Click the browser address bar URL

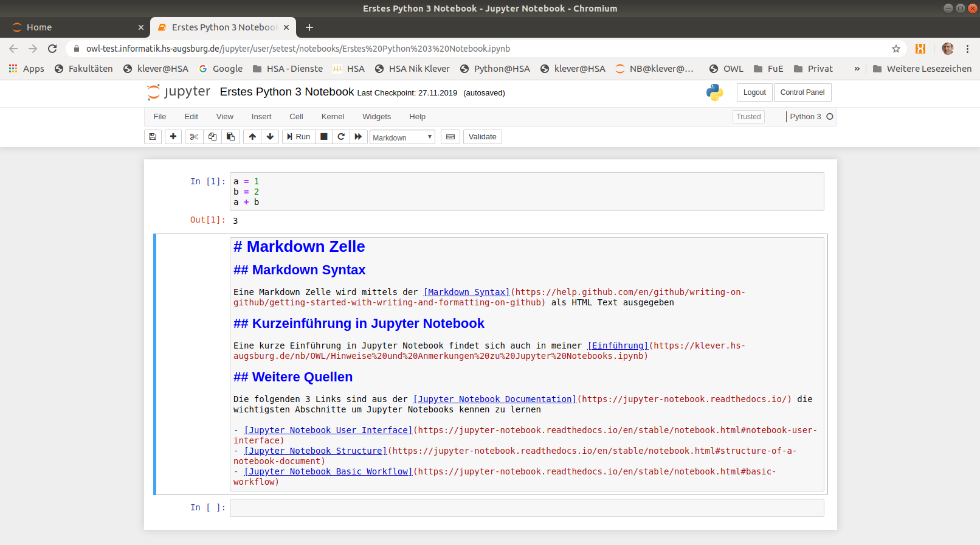tap(298, 49)
